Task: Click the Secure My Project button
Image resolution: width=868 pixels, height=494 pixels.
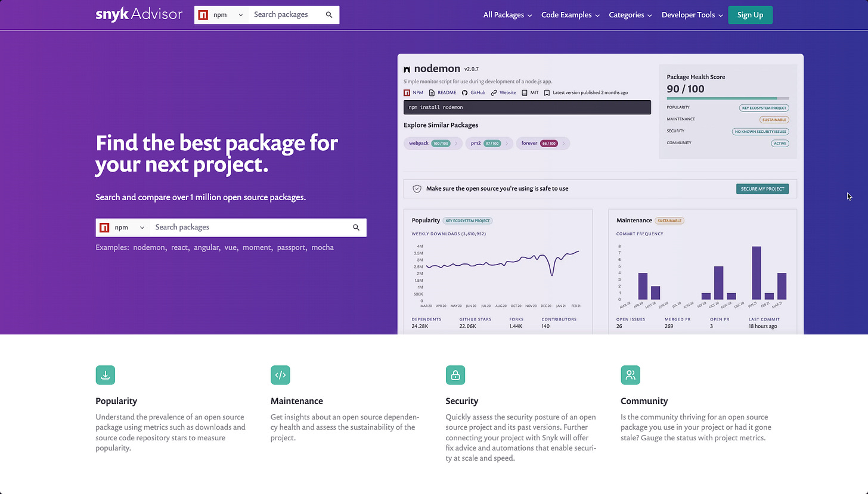Action: 762,189
